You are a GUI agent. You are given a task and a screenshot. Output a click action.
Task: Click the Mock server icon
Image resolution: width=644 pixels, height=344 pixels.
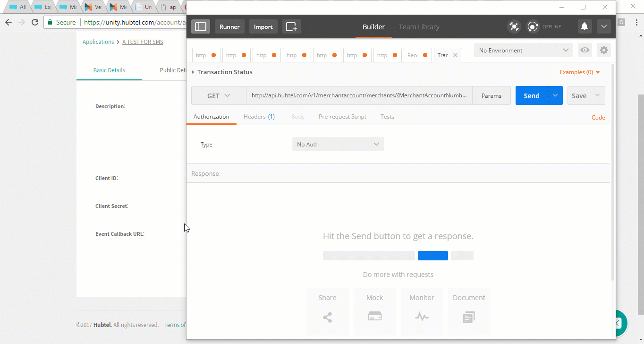point(375,317)
